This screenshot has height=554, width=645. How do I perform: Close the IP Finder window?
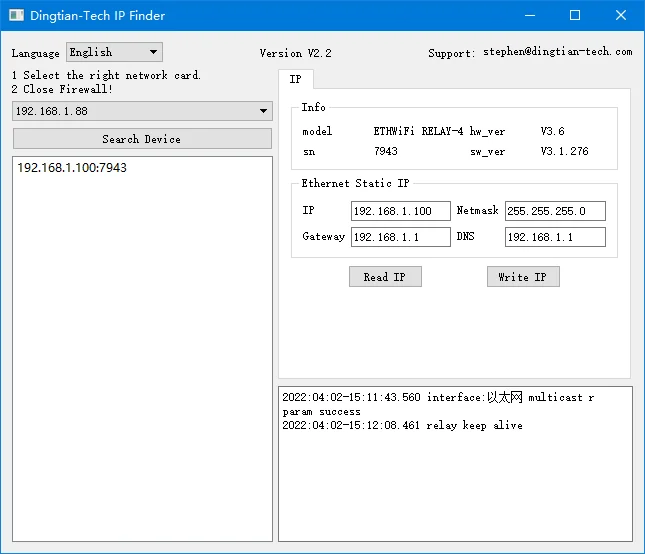point(621,15)
